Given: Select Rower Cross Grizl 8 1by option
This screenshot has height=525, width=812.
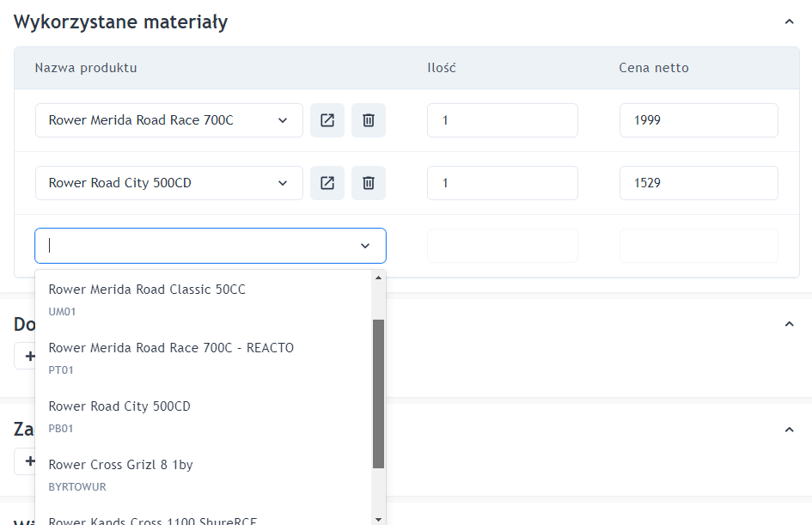Looking at the screenshot, I should pos(204,475).
